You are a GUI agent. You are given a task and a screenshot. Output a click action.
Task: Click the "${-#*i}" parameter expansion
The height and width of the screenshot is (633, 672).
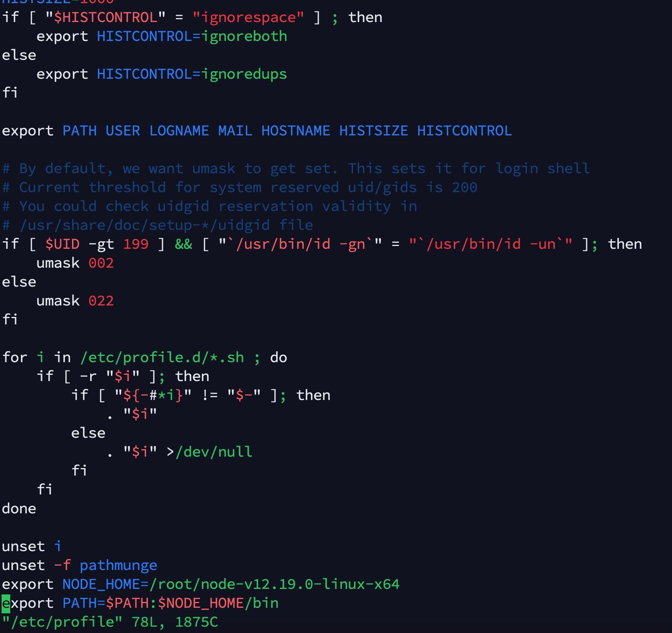(153, 395)
